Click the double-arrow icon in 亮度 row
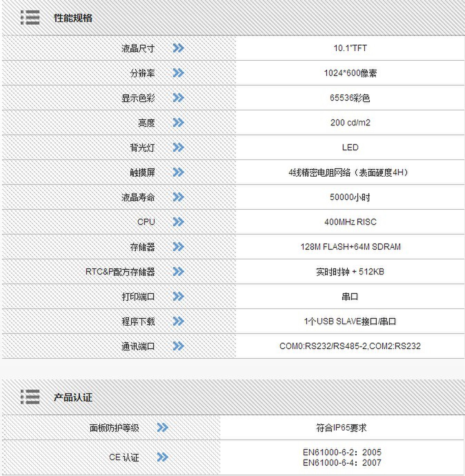This screenshot has width=465, height=476. coord(178,122)
